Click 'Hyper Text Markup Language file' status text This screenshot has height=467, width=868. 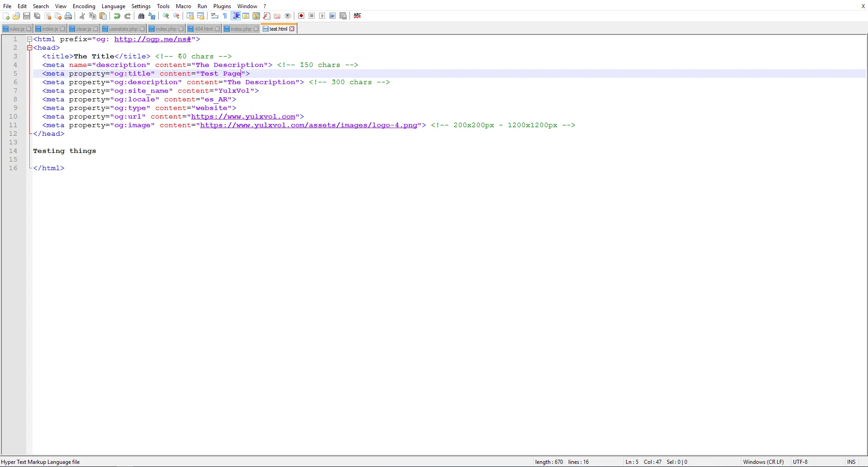point(40,462)
